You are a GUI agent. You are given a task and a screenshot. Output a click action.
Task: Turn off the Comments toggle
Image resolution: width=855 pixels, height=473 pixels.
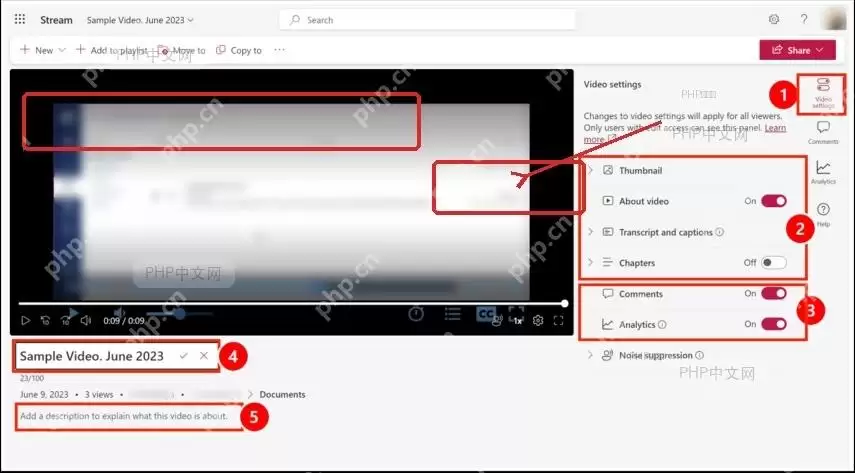(x=774, y=294)
